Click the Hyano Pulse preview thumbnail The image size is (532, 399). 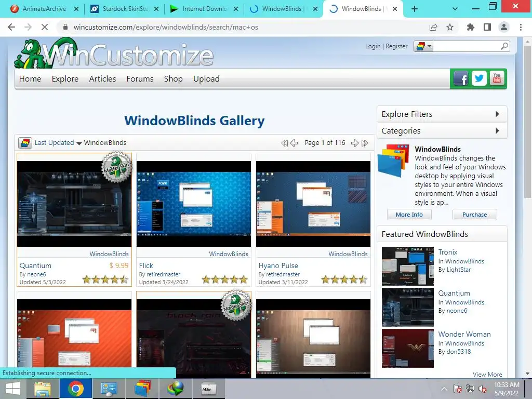[313, 204]
